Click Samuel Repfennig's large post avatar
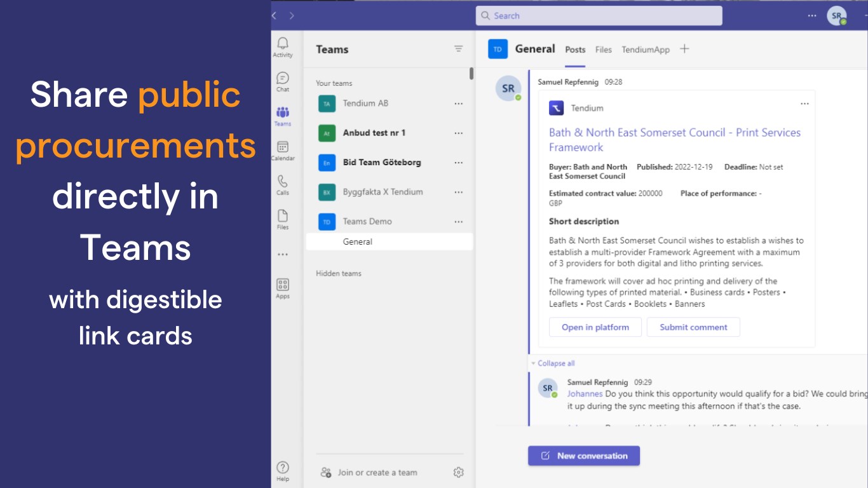 508,88
